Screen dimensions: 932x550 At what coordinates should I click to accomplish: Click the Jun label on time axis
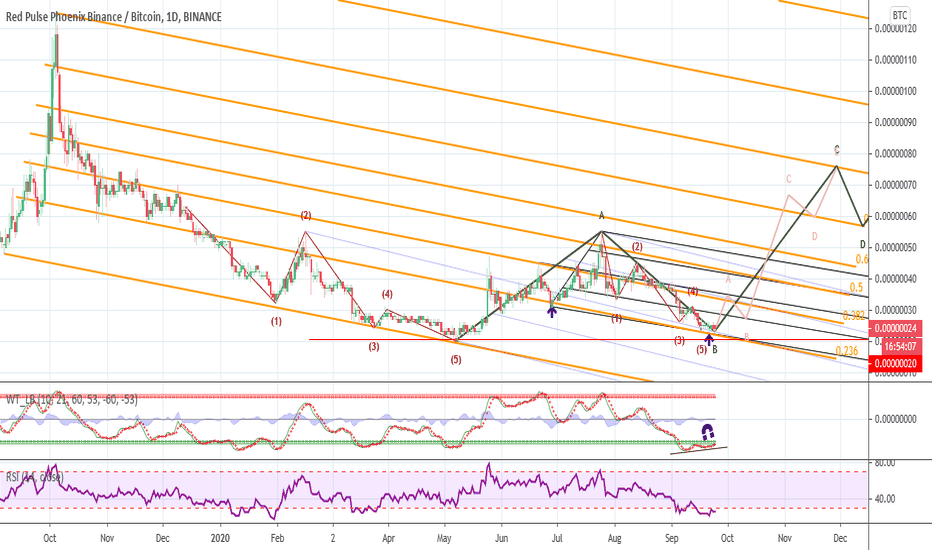501,538
